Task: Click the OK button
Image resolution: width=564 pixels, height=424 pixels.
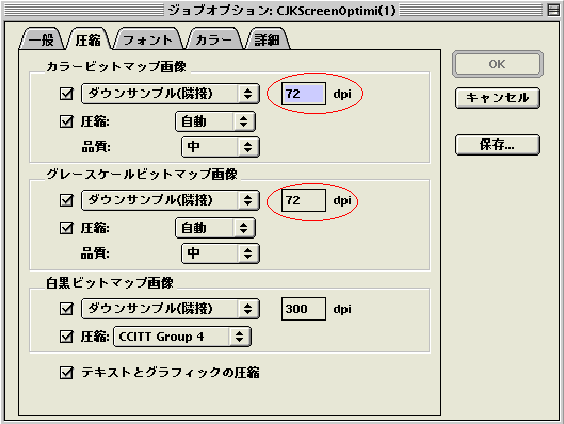Action: point(498,64)
